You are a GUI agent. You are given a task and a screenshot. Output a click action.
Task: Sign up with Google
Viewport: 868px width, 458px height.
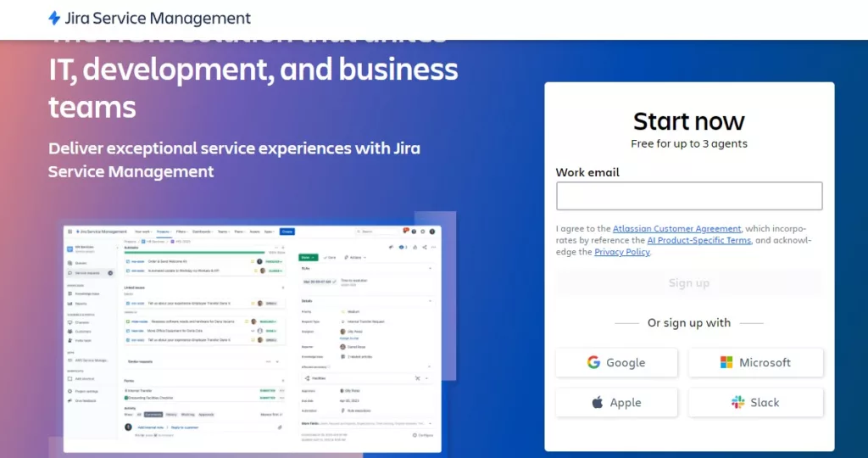pos(617,363)
